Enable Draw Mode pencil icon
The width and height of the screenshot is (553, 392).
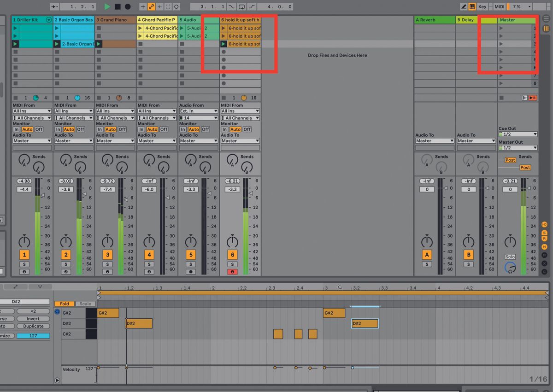tap(464, 7)
